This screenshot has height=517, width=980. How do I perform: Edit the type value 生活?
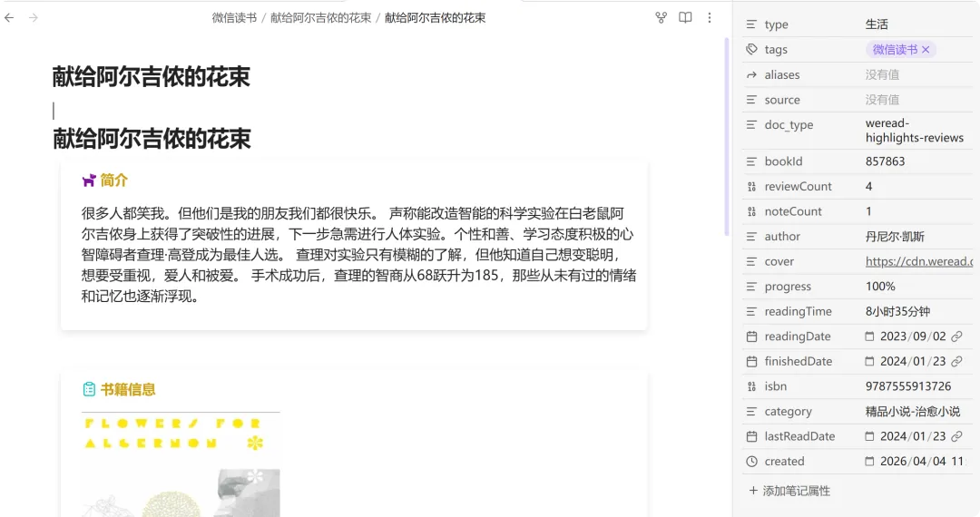click(877, 24)
